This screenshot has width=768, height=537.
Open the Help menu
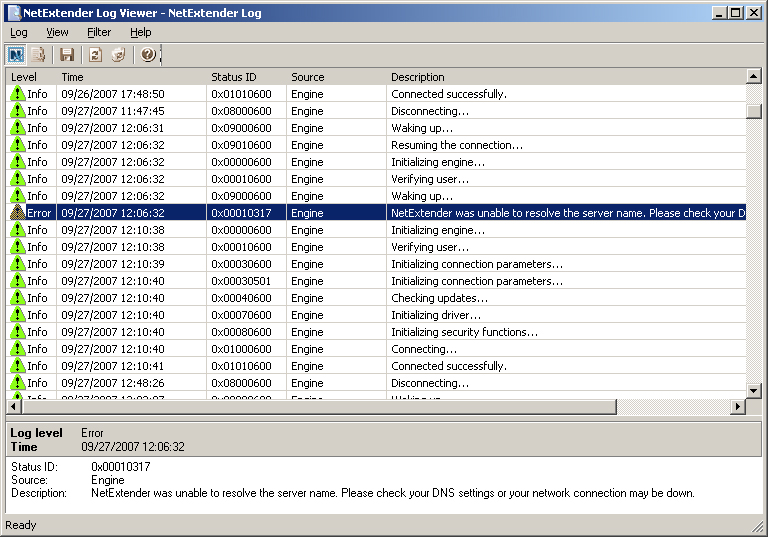(140, 32)
